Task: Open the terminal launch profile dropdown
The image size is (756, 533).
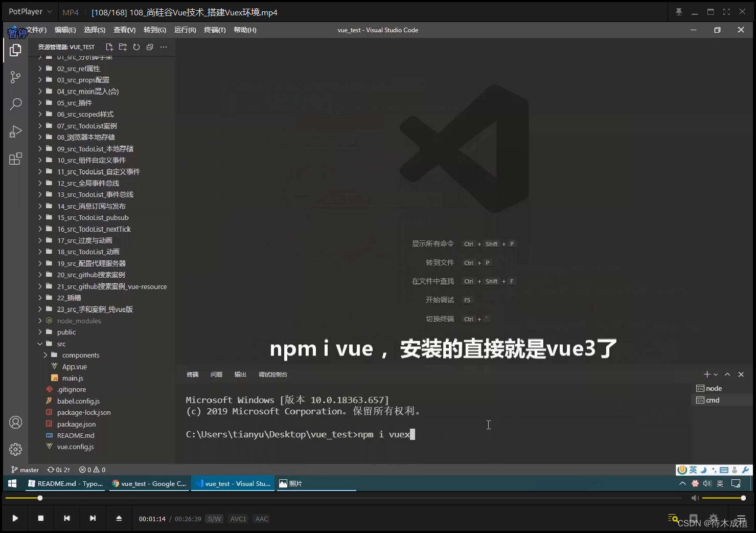Action: pyautogui.click(x=716, y=374)
